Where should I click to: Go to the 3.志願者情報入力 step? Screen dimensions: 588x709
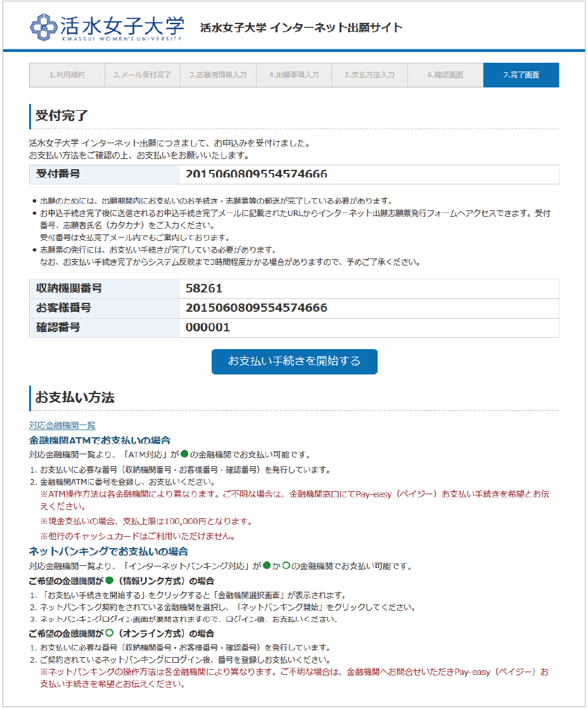click(x=218, y=75)
